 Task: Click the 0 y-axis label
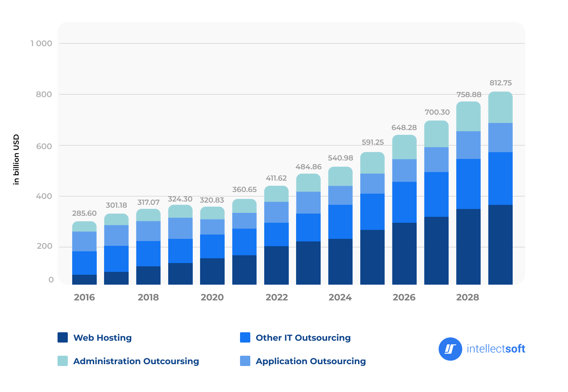51,280
